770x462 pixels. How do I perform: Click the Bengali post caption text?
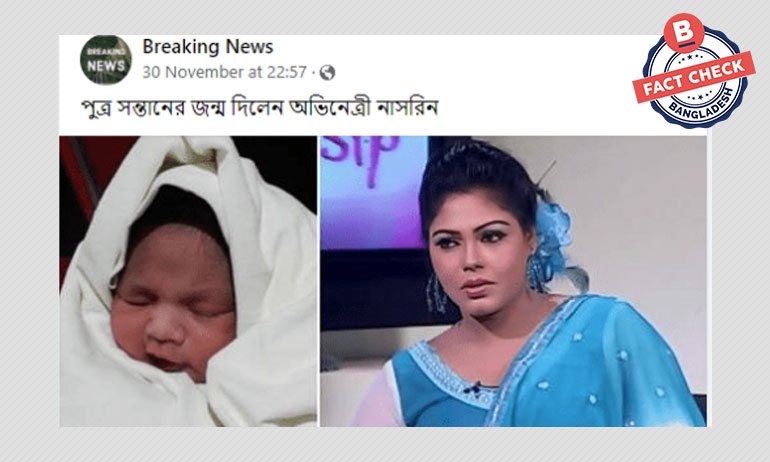(259, 108)
